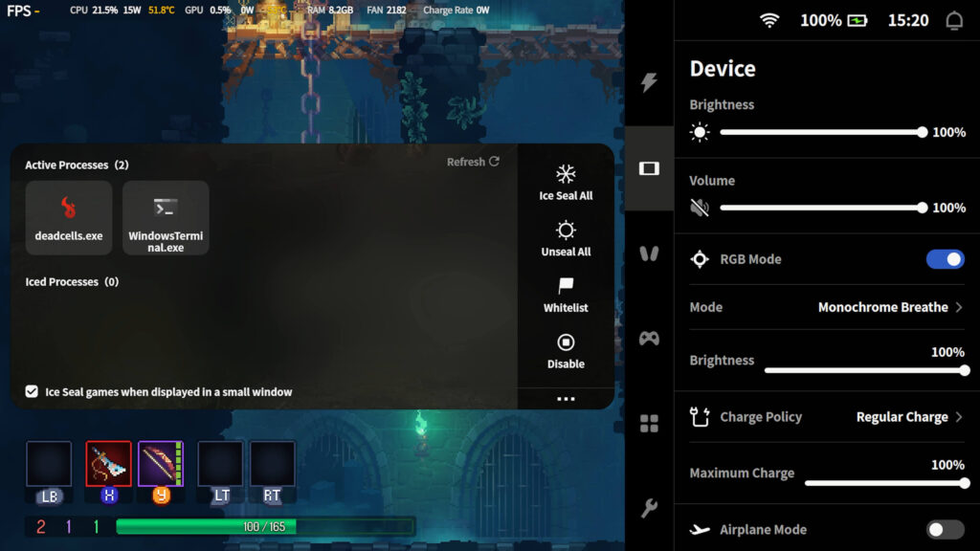Open the lightning bolt performance tab
The height and width of the screenshot is (551, 980).
[x=649, y=82]
